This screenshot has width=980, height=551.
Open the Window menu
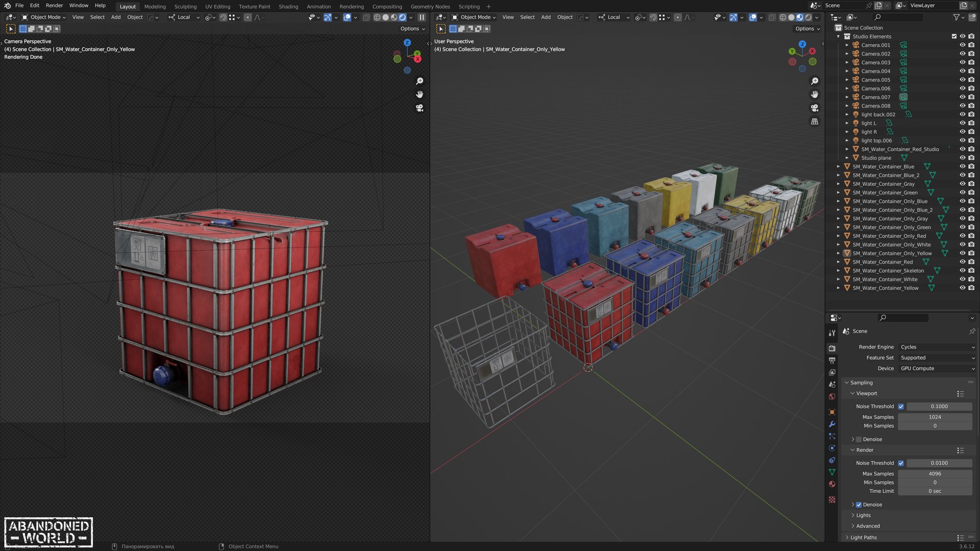click(79, 6)
